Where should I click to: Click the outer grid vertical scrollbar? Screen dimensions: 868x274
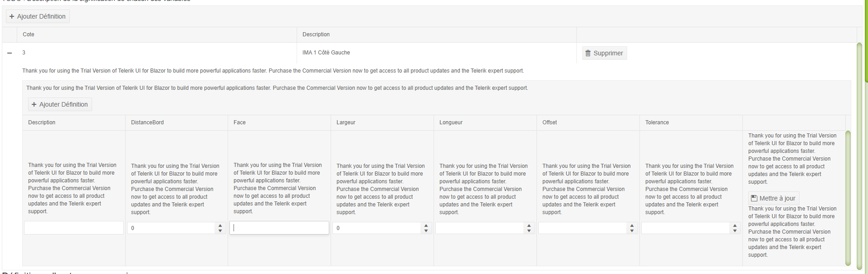859,154
